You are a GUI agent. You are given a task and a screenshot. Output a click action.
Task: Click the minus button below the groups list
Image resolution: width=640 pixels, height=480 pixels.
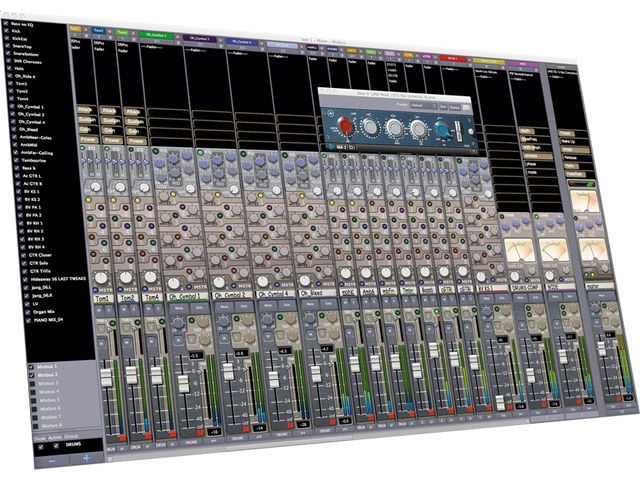point(52,460)
